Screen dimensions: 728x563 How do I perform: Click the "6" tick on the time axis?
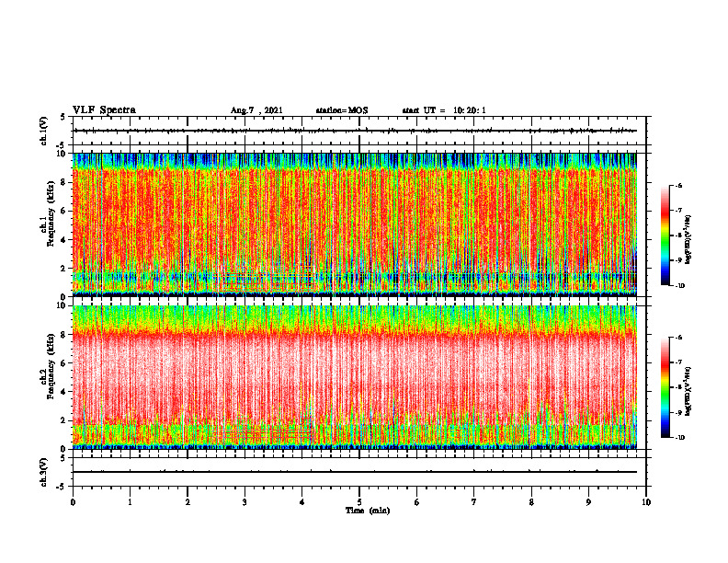click(417, 502)
